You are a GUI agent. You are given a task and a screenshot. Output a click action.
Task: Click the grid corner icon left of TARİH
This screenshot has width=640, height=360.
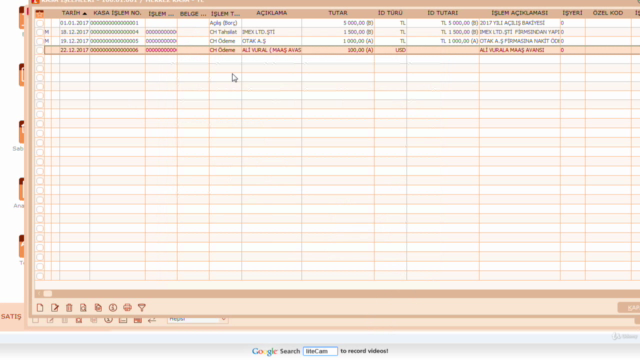coord(39,13)
